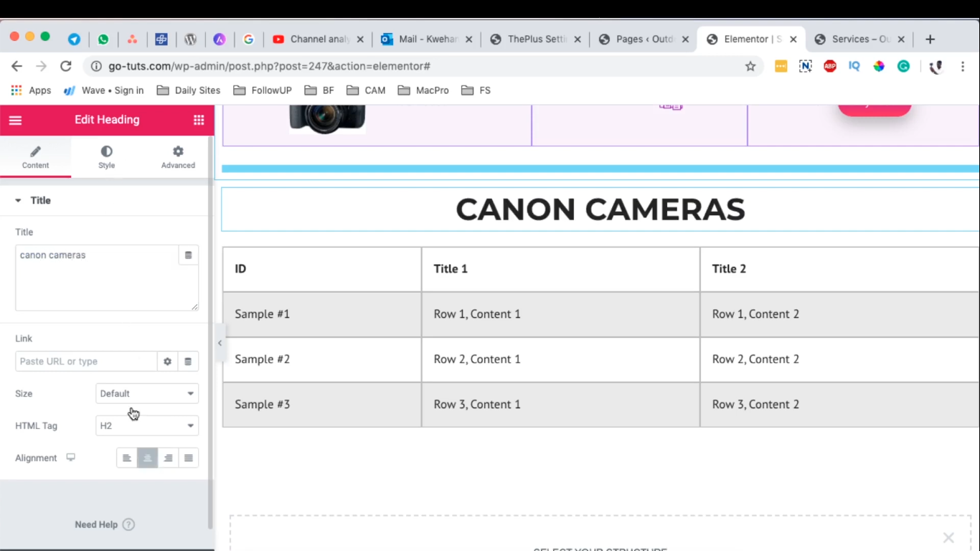This screenshot has width=980, height=551.
Task: Open Chrome three-dot menu
Action: (x=963, y=66)
